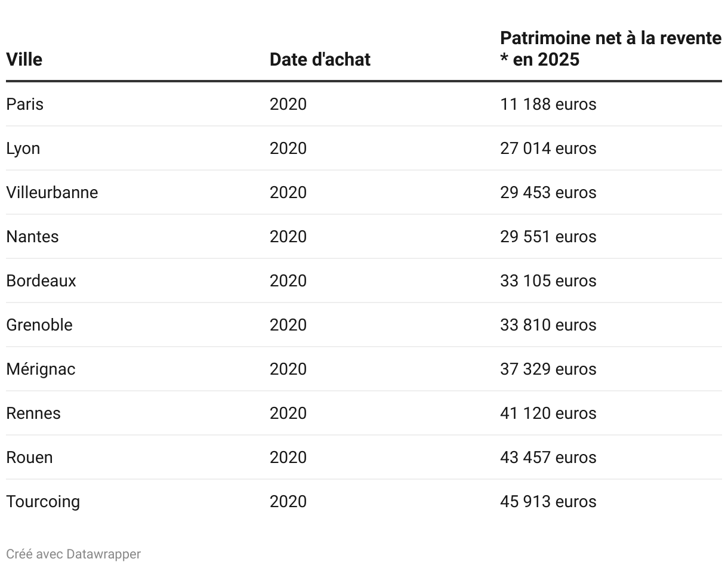
Task: Select the Mérignac city cell
Action: coord(41,369)
